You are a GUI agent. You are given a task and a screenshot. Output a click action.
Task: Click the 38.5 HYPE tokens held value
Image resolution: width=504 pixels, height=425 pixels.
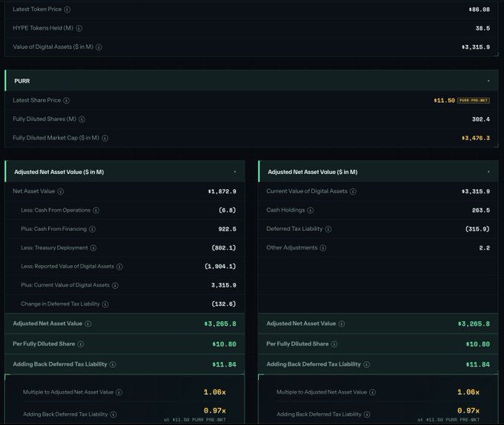click(x=483, y=28)
